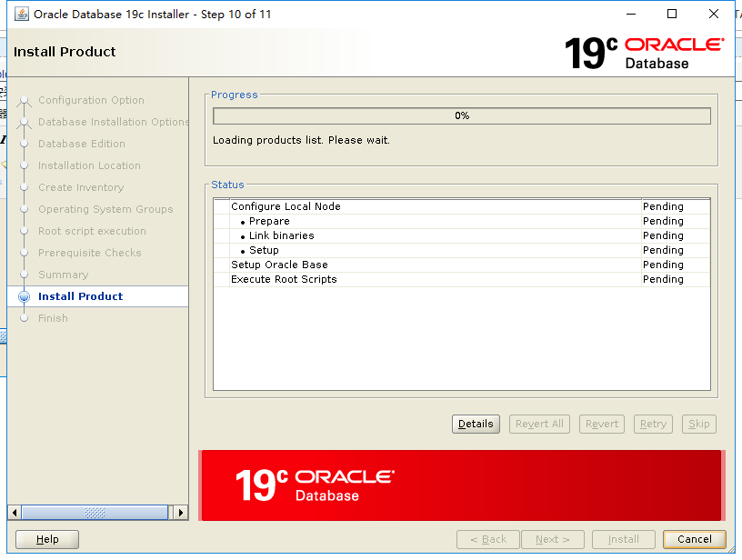Click the Revert button

(602, 424)
